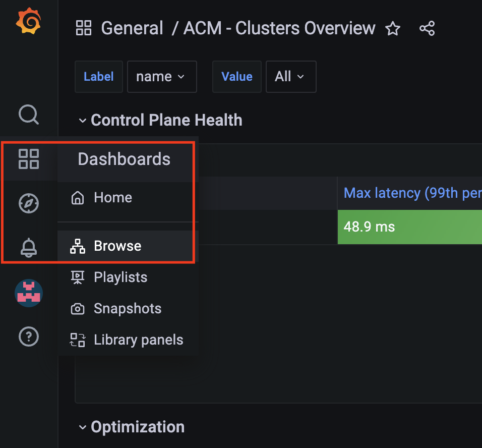Click the share dashboard icon
This screenshot has width=482, height=448.
tap(427, 28)
